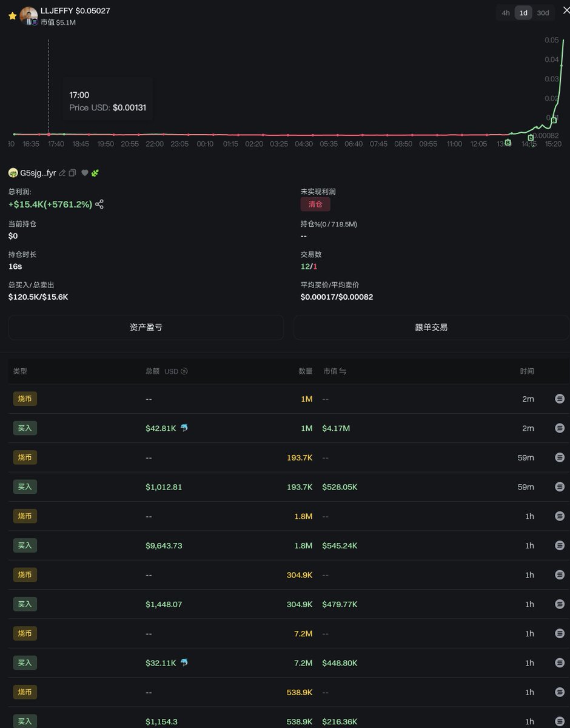Click the B marker near 14:15 on the chart

click(530, 138)
